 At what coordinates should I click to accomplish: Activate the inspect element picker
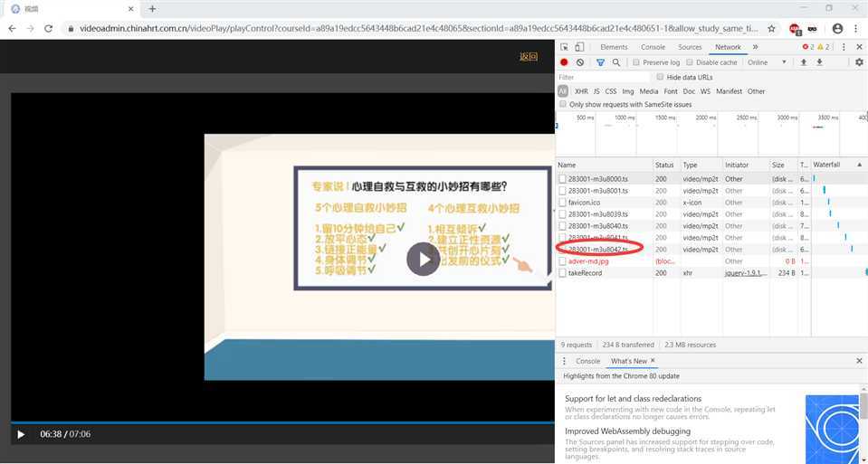click(x=565, y=47)
